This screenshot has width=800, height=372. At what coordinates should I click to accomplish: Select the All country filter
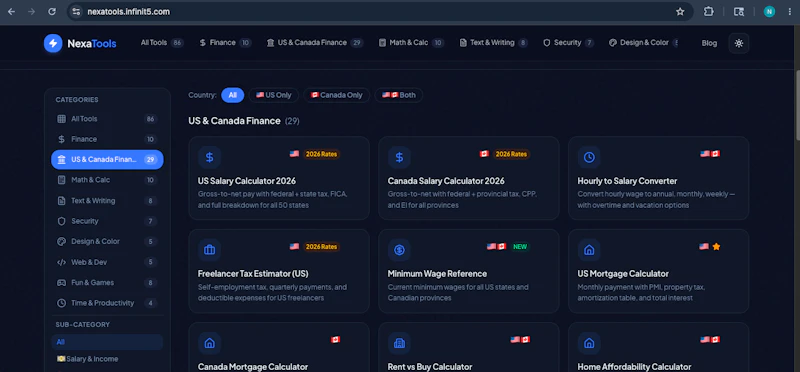pos(233,95)
